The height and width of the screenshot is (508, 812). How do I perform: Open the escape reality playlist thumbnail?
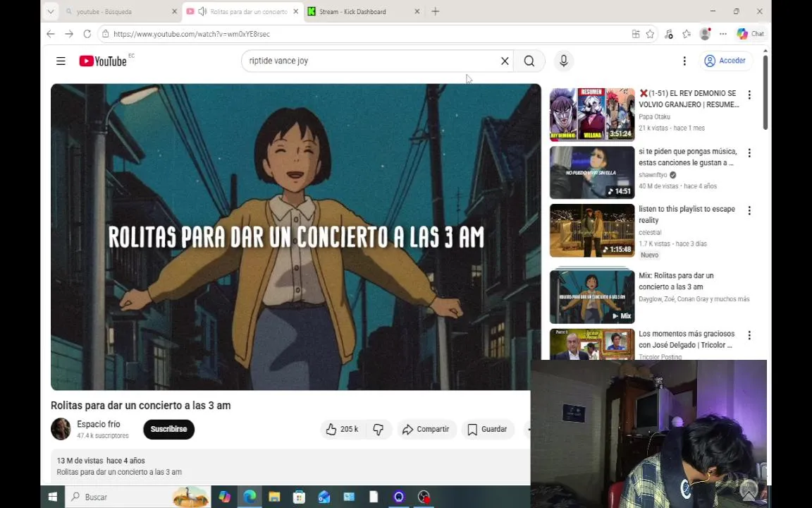coord(592,231)
